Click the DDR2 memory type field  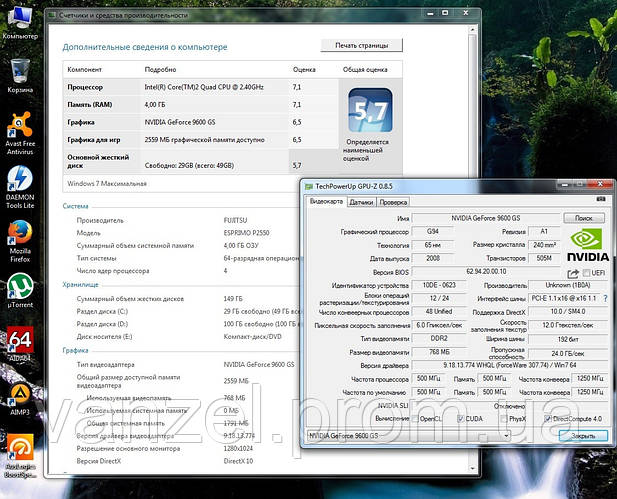coord(439,339)
